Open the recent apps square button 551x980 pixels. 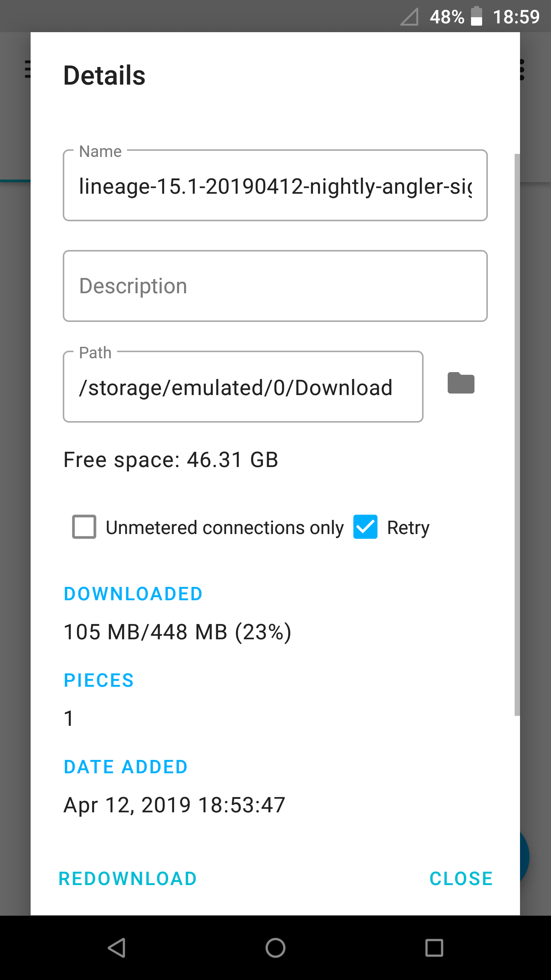coord(434,947)
